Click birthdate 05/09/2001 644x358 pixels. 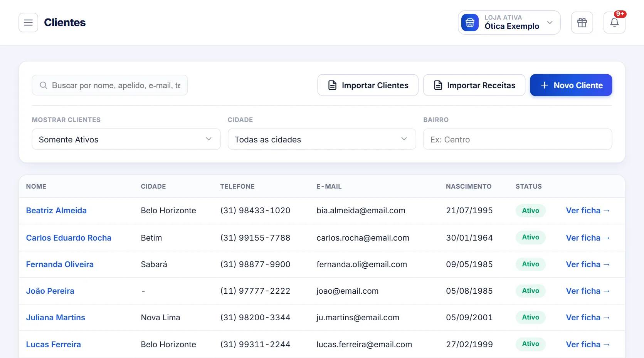(469, 318)
